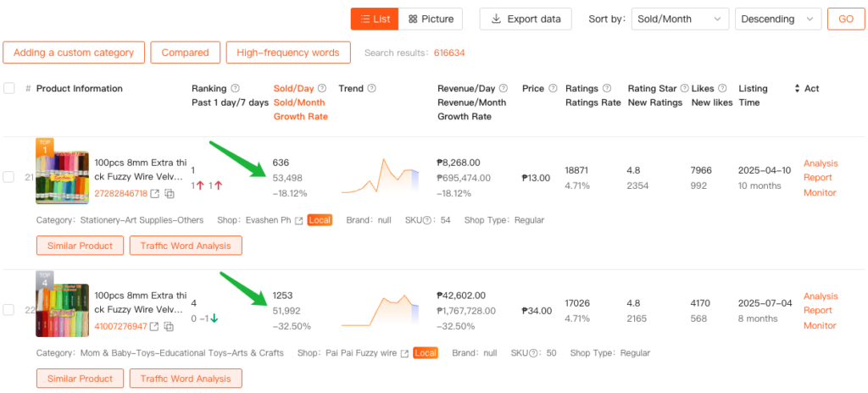The height and width of the screenshot is (393, 868).
Task: Toggle the select-all checkbox in table header
Action: click(x=8, y=89)
